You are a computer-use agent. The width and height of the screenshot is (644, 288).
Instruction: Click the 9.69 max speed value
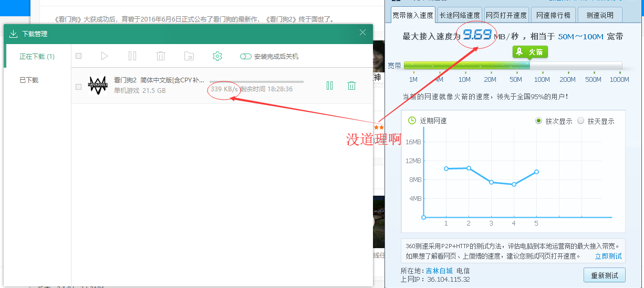[477, 35]
